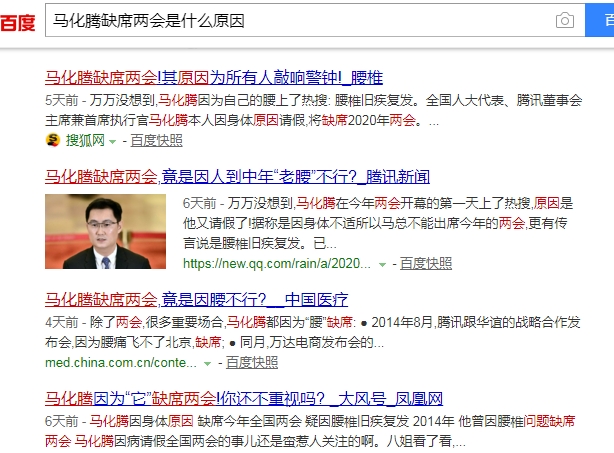Image resolution: width=614 pixels, height=453 pixels.
Task: Click the green new.qq.com URL
Action: pos(276,264)
